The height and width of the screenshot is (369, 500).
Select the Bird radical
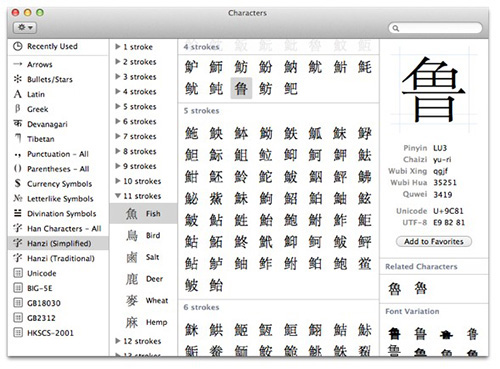click(143, 235)
